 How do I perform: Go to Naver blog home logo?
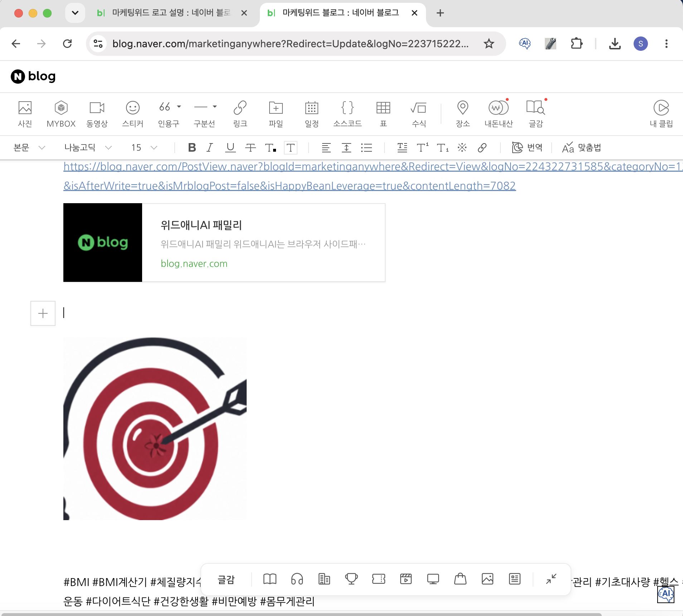pyautogui.click(x=33, y=76)
